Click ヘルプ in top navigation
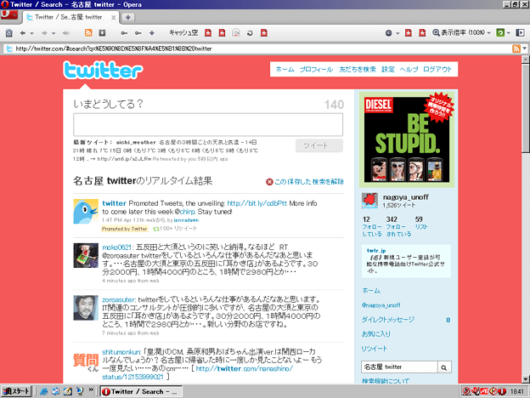This screenshot has width=530, height=398. coord(409,69)
